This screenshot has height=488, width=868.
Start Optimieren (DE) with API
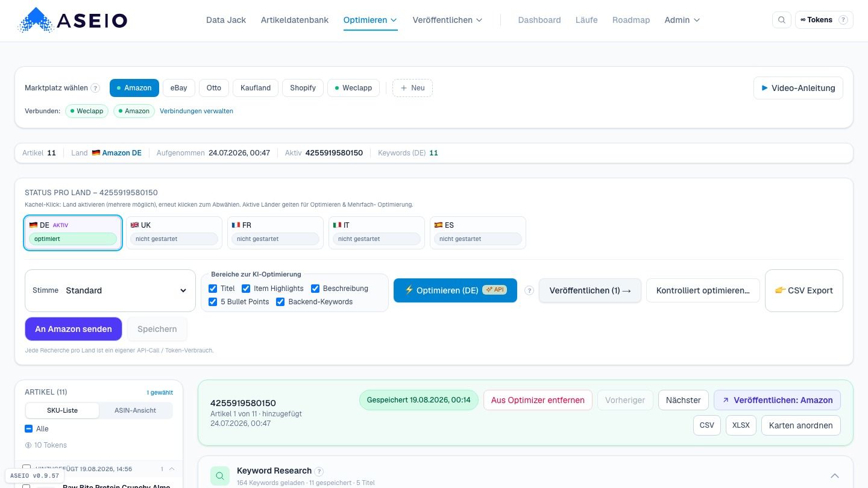tap(455, 290)
